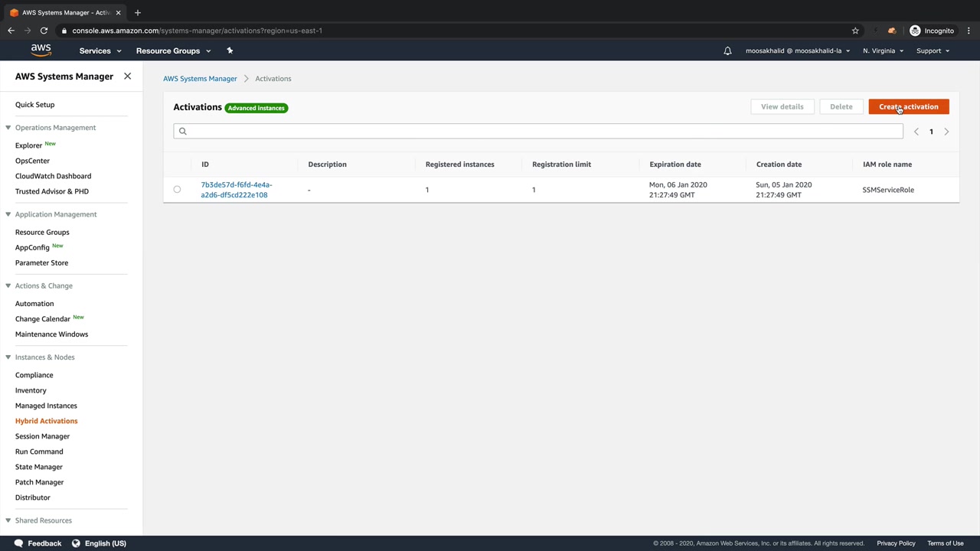Open a new browser tab with the plus icon
The width and height of the screenshot is (980, 551).
point(138,12)
